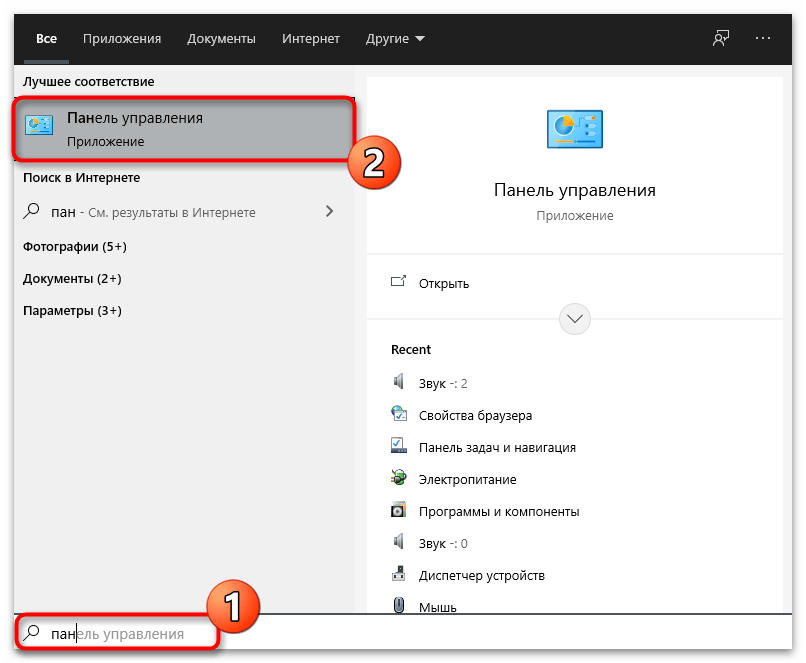
Task: Expand actions with the circled chevron
Action: tap(575, 319)
